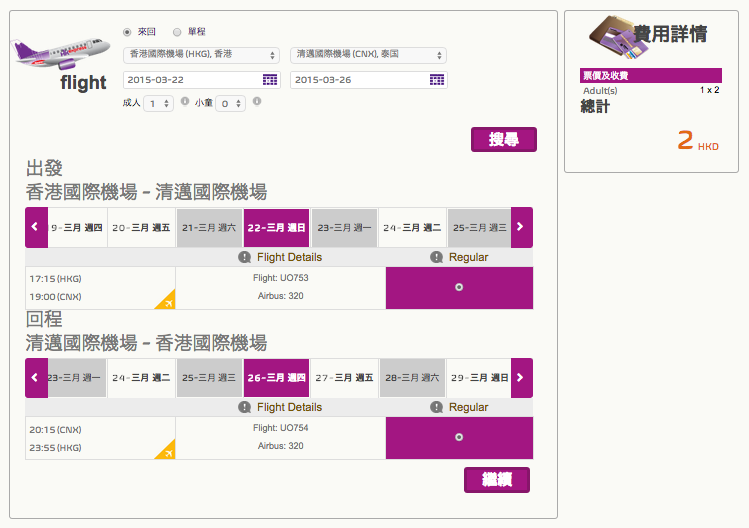The image size is (749, 528).
Task: Select outbound date 24-三月 週二
Action: coord(412,227)
